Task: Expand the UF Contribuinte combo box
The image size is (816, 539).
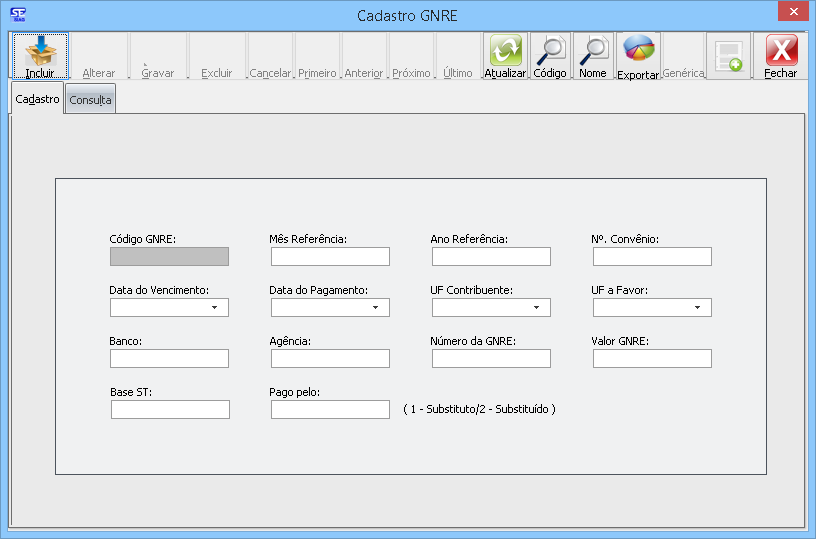Action: click(x=536, y=308)
